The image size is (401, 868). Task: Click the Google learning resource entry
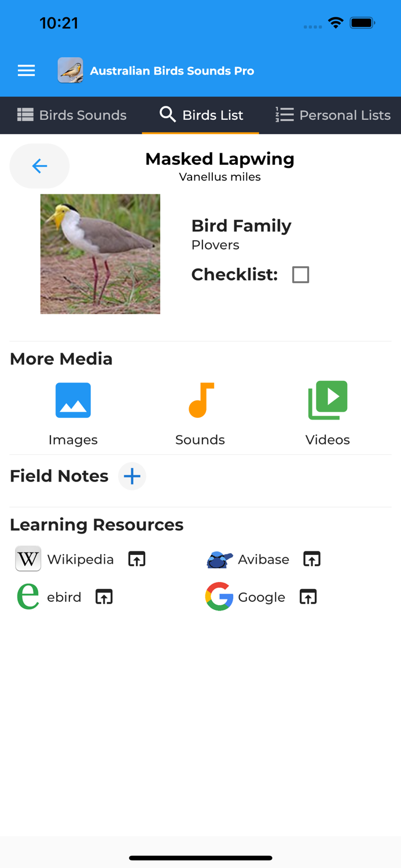tap(261, 597)
